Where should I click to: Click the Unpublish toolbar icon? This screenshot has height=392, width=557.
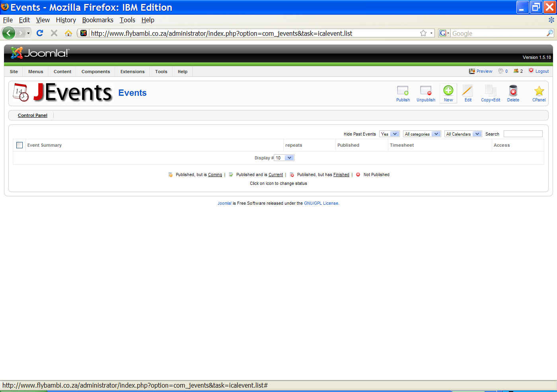tap(426, 91)
